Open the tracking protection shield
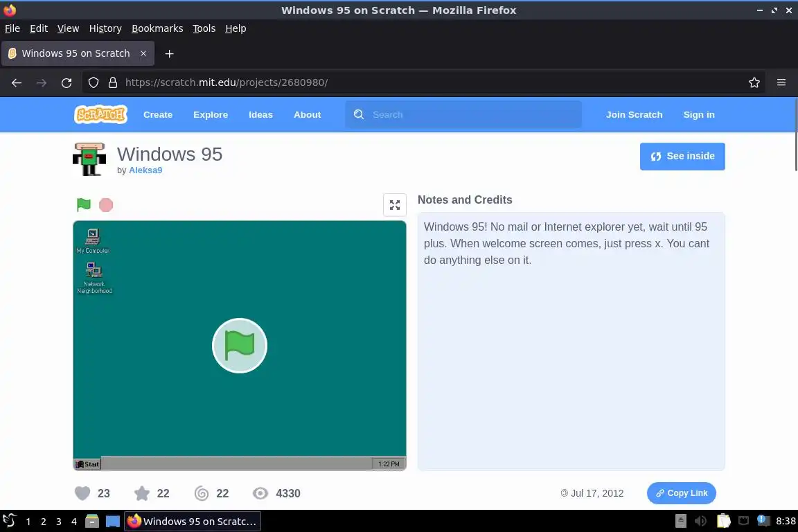The height and width of the screenshot is (532, 798). click(x=93, y=82)
